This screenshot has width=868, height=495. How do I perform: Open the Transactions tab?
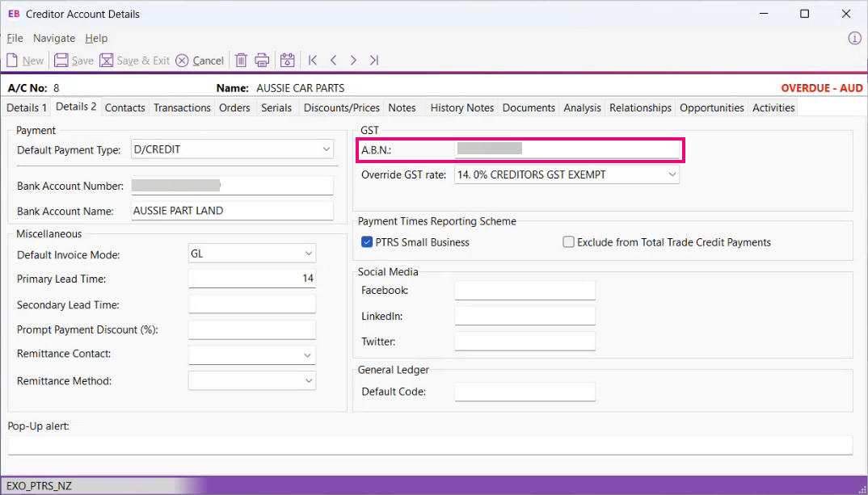pyautogui.click(x=182, y=108)
